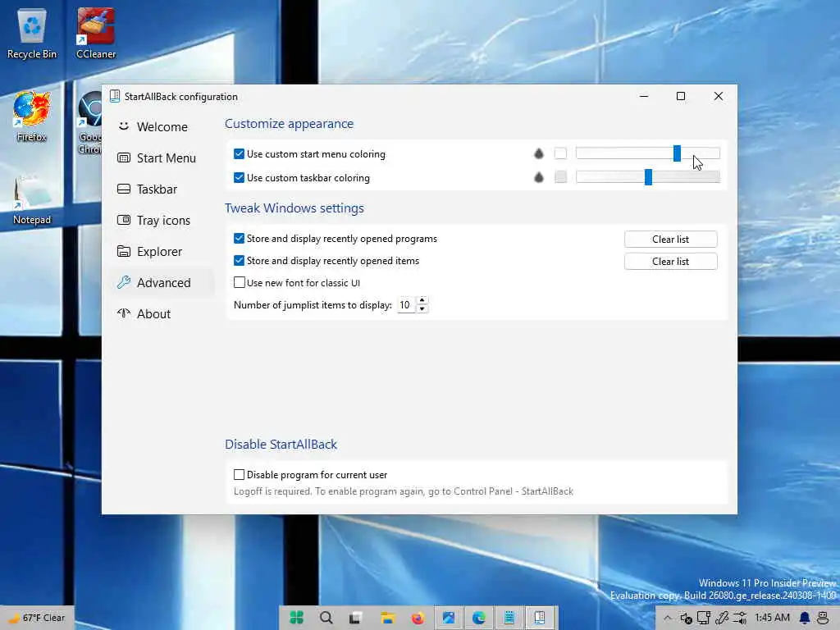Open the Explorer settings page
Viewport: 840px width, 630px height.
(x=162, y=251)
